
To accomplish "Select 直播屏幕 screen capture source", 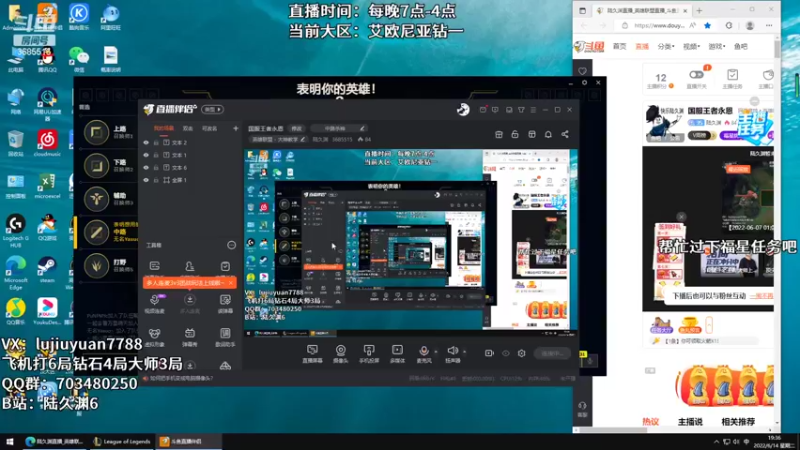I will [x=312, y=353].
